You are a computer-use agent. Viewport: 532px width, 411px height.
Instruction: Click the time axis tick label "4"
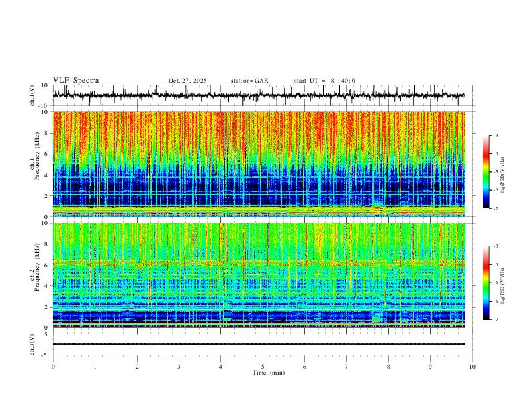(x=221, y=367)
